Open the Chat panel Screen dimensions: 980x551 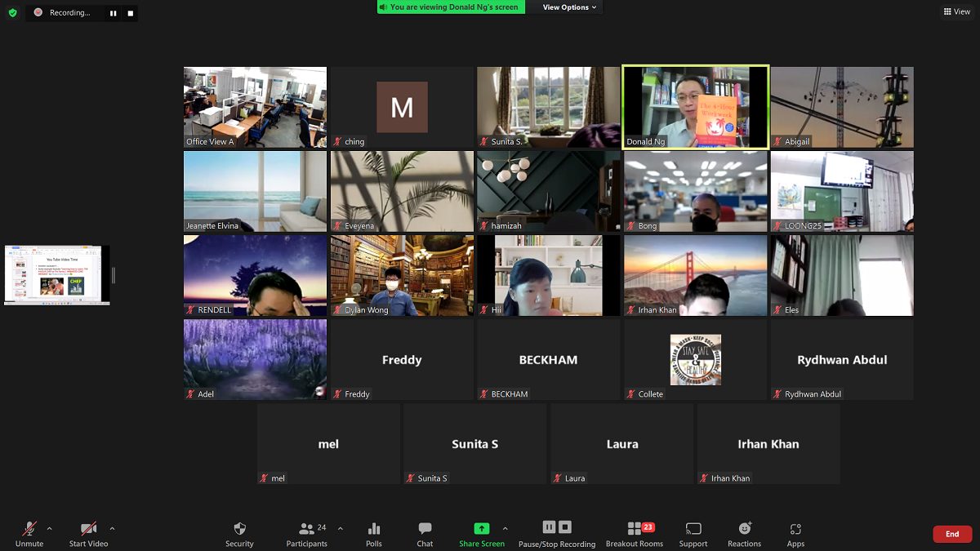tap(425, 535)
